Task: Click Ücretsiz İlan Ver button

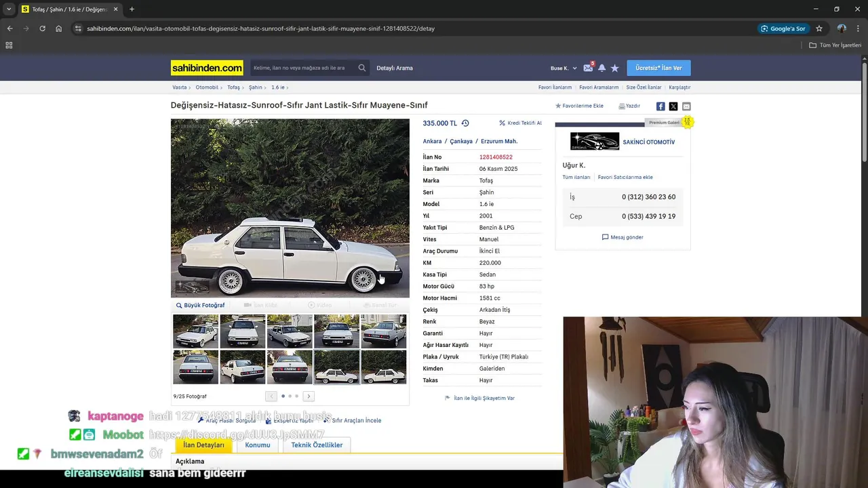Action: click(x=658, y=68)
